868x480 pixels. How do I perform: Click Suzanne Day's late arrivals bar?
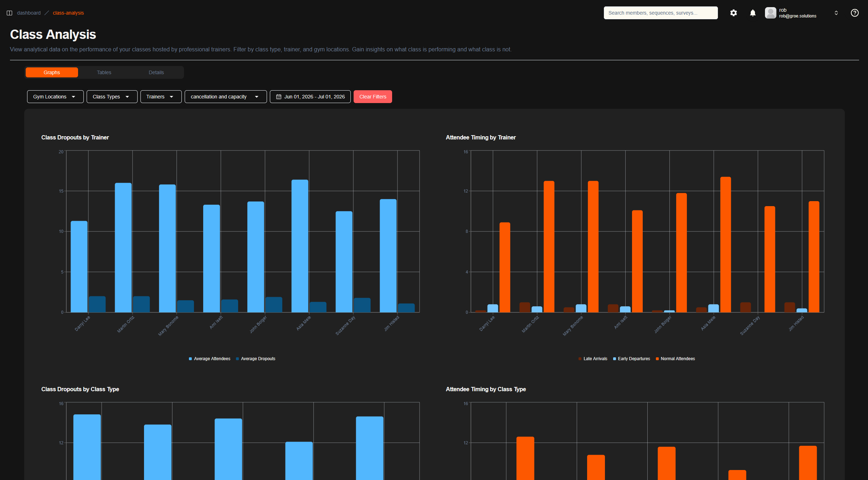[x=746, y=307]
